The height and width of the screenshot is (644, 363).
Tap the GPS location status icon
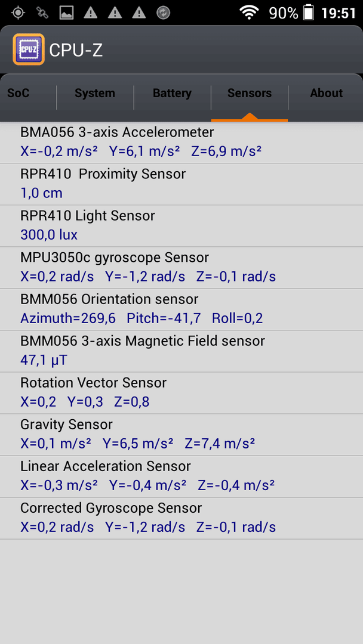(x=18, y=13)
